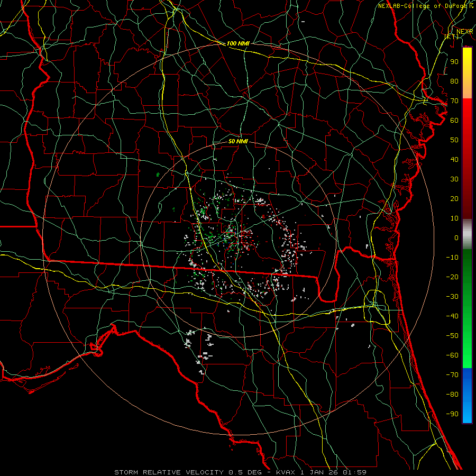Image resolution: width=476 pixels, height=476 pixels.
Task: Click the 70 value on the velocity scale
Action: click(x=454, y=101)
